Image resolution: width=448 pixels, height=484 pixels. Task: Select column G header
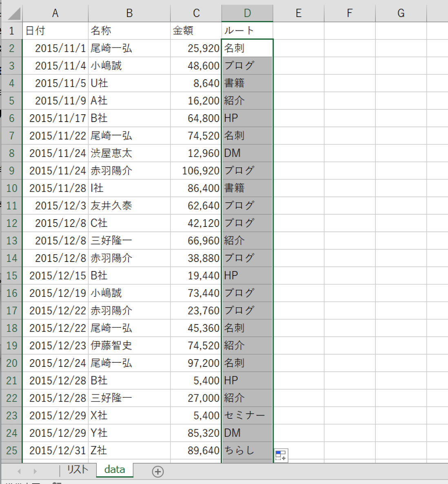401,13
